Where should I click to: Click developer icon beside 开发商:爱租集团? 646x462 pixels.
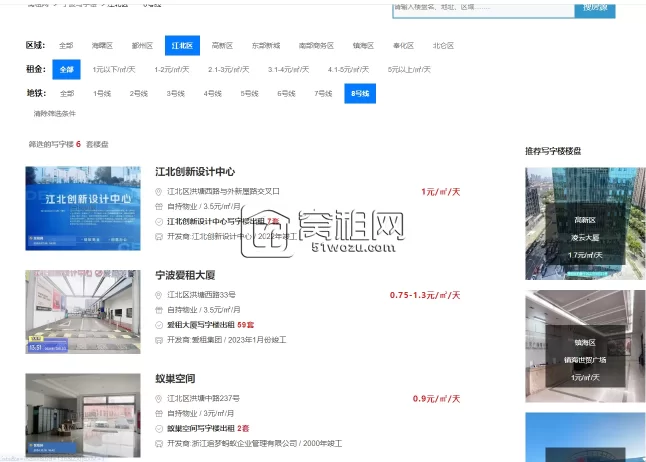(x=159, y=340)
